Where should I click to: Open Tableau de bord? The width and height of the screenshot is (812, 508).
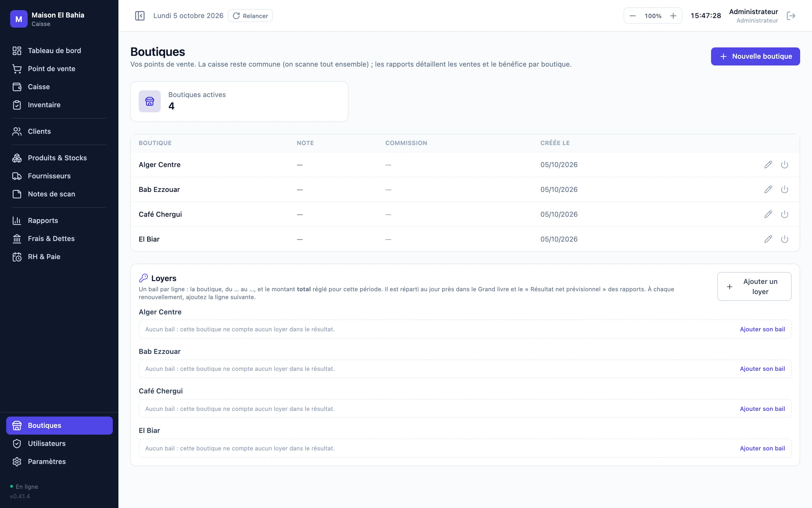(59, 51)
